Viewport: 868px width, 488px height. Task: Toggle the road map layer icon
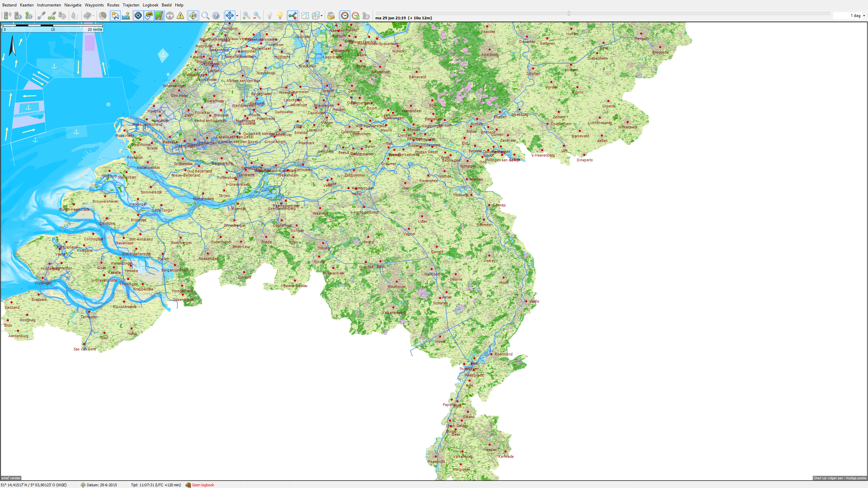(x=159, y=16)
